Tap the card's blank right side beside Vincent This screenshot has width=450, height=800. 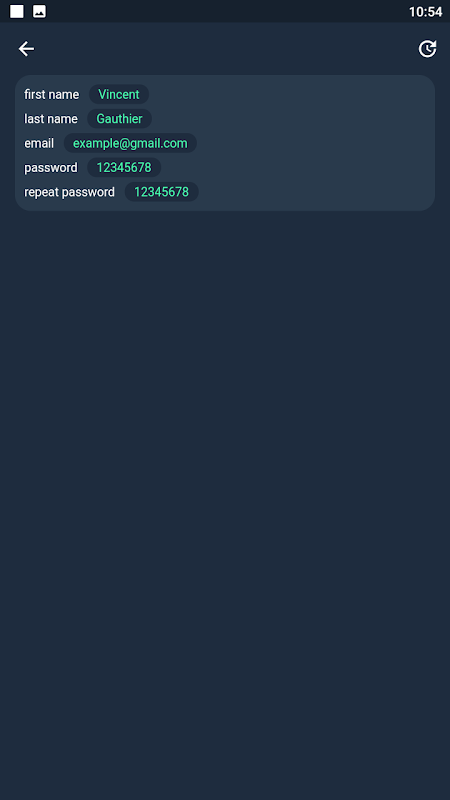[x=291, y=94]
